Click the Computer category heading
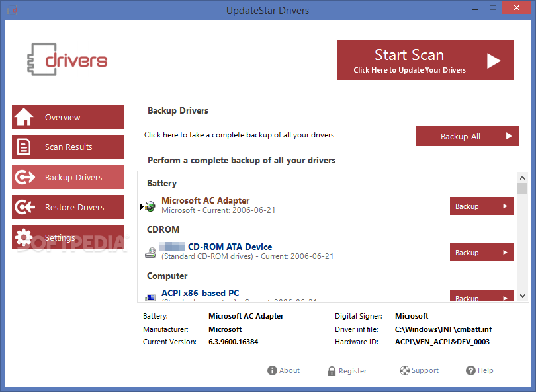 (167, 276)
